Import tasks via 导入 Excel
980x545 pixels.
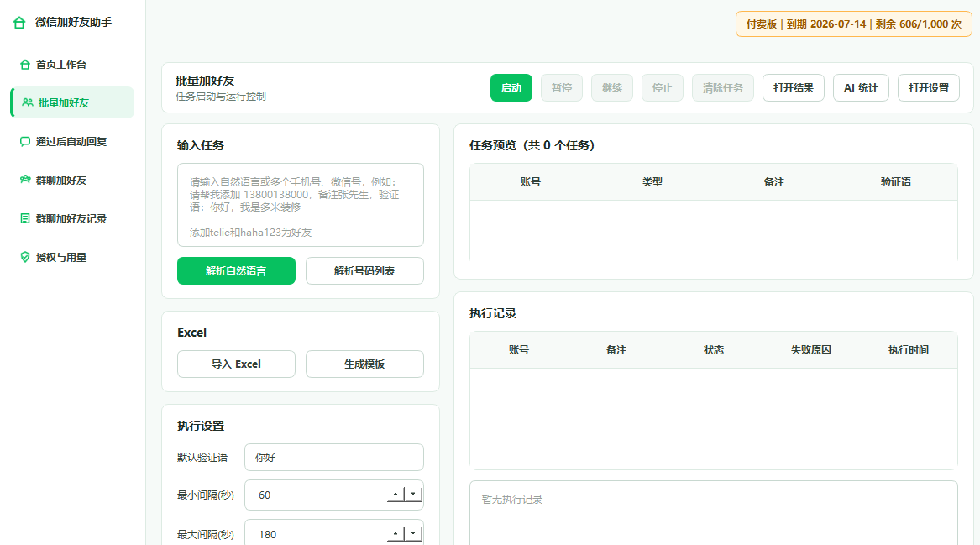coord(236,364)
